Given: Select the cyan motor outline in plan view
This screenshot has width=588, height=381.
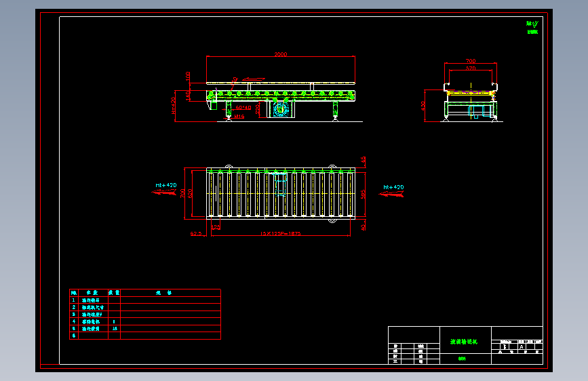Looking at the screenshot, I should 281,186.
